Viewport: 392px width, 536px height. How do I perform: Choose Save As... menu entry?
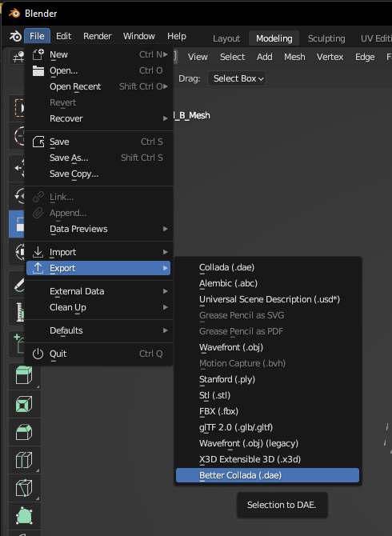98,158
